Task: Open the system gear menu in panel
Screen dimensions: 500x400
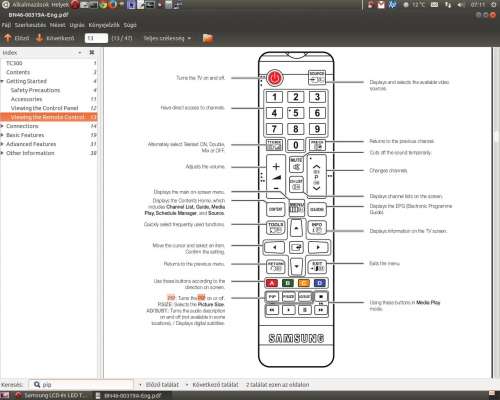Action: 493,5
